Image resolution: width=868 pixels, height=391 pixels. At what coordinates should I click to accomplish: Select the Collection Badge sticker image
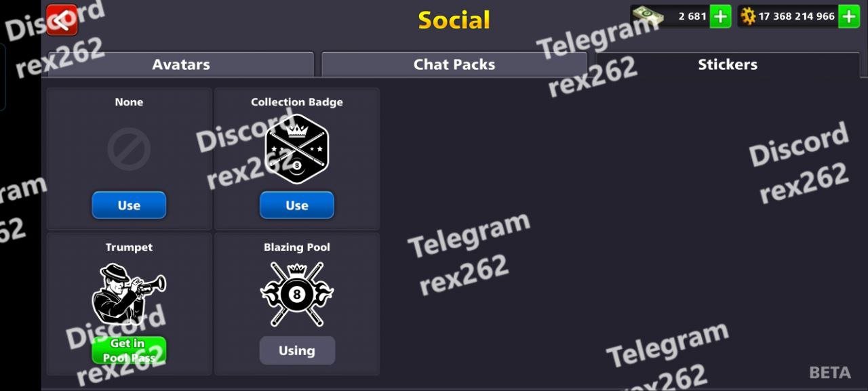tap(296, 148)
